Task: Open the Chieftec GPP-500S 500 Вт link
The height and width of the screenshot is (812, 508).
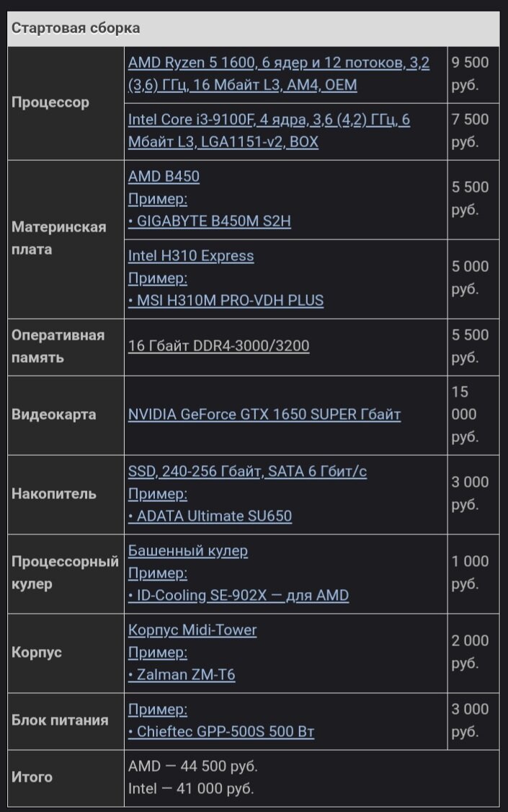Action: (221, 732)
